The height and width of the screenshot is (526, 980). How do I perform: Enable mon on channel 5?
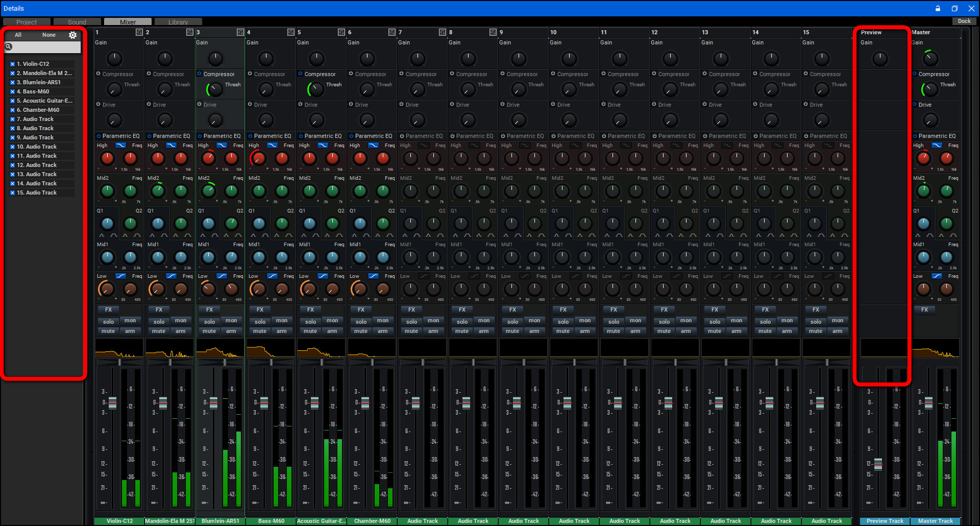tap(332, 321)
